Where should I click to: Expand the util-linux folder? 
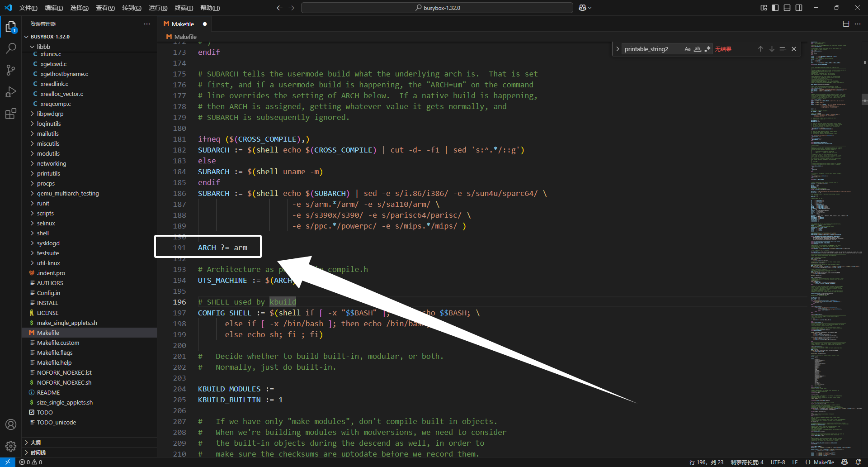[89, 263]
